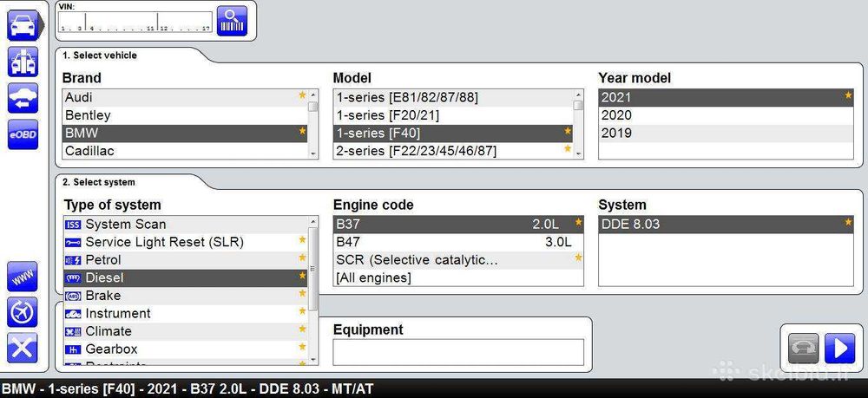Click the www internet icon in sidebar
The width and height of the screenshot is (868, 398).
coord(23,277)
